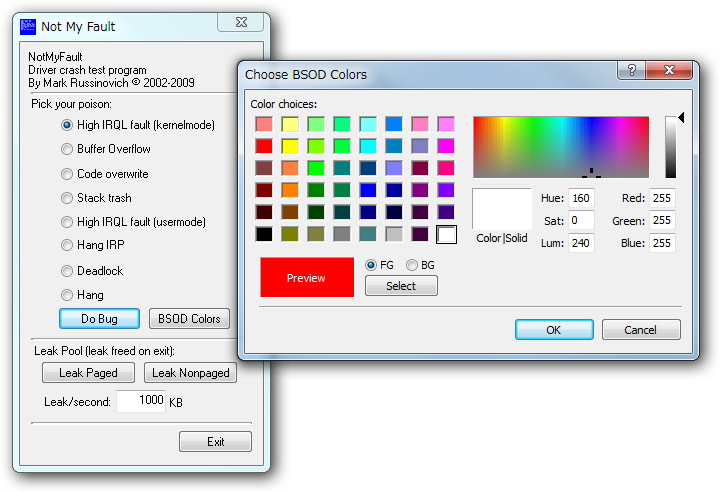Pick the pink swatch in first row
Screen dimensions: 720x493
pos(420,124)
